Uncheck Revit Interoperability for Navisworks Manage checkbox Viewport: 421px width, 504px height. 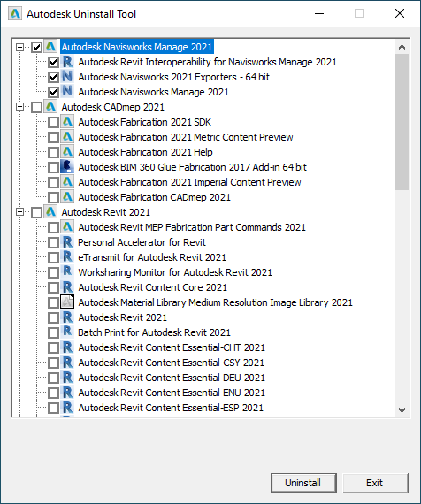pyautogui.click(x=53, y=63)
